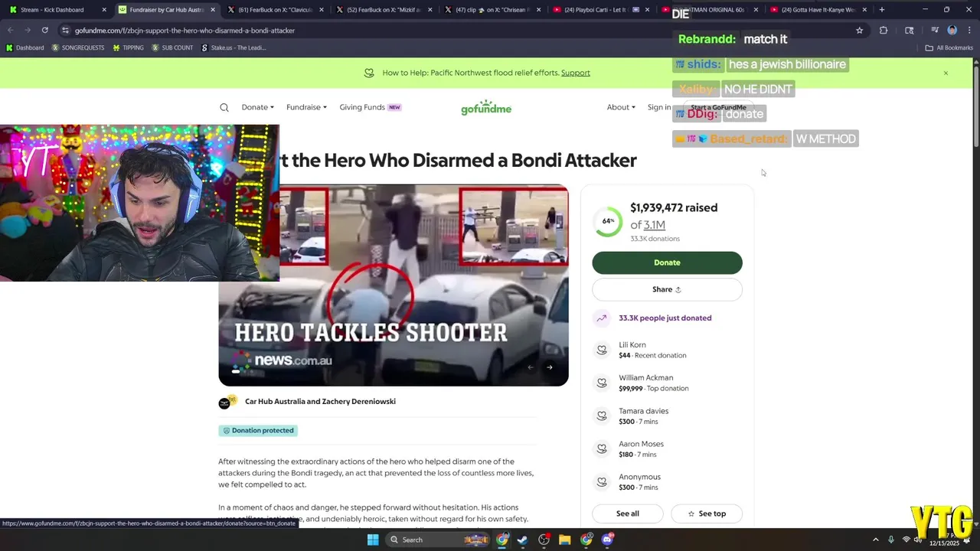
Task: Open the Windows Start menu
Action: [373, 540]
